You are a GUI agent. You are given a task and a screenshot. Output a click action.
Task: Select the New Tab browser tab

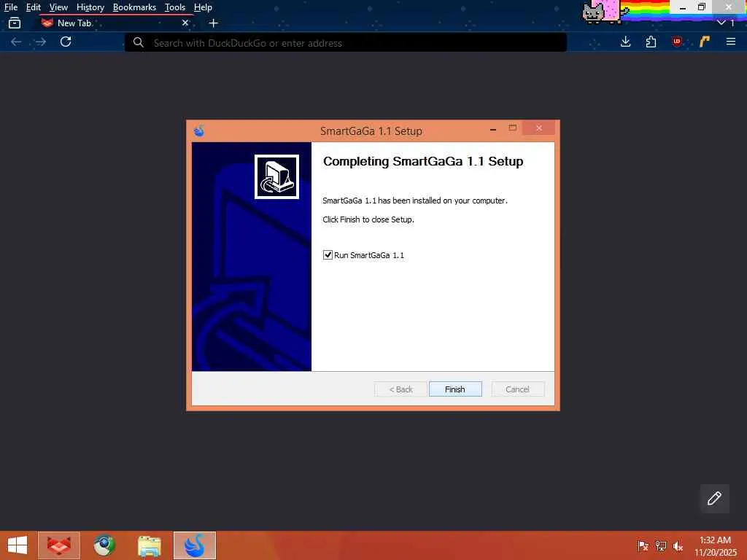click(x=115, y=23)
